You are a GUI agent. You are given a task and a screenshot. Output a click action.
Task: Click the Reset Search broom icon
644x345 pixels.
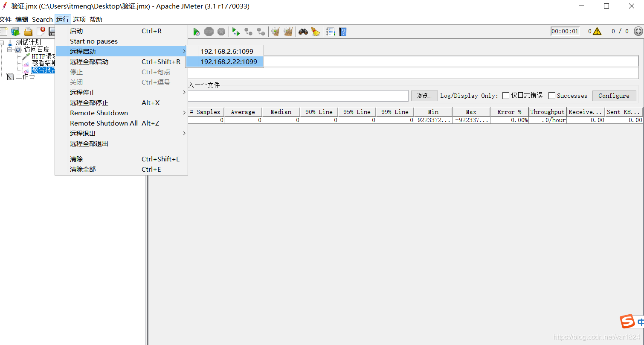[x=316, y=32]
